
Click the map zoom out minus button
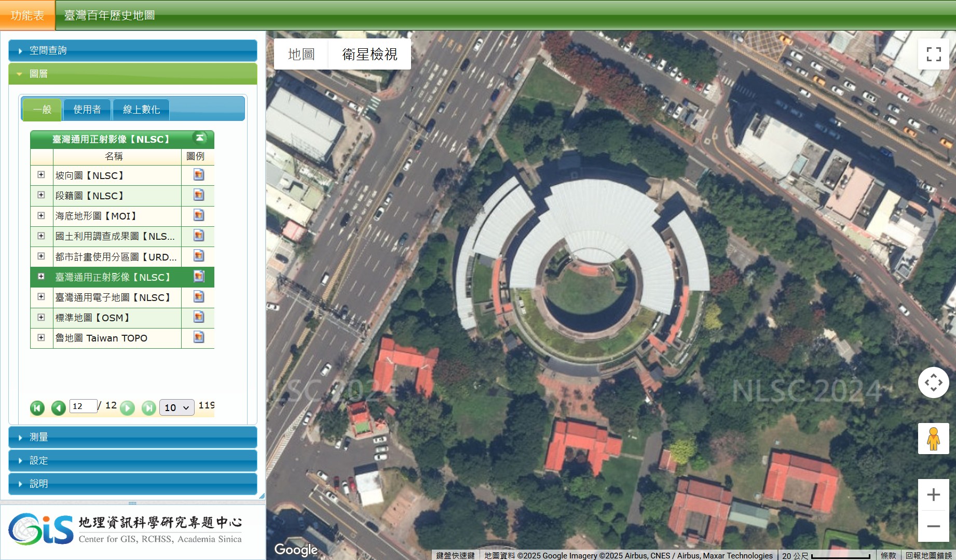coord(933,526)
